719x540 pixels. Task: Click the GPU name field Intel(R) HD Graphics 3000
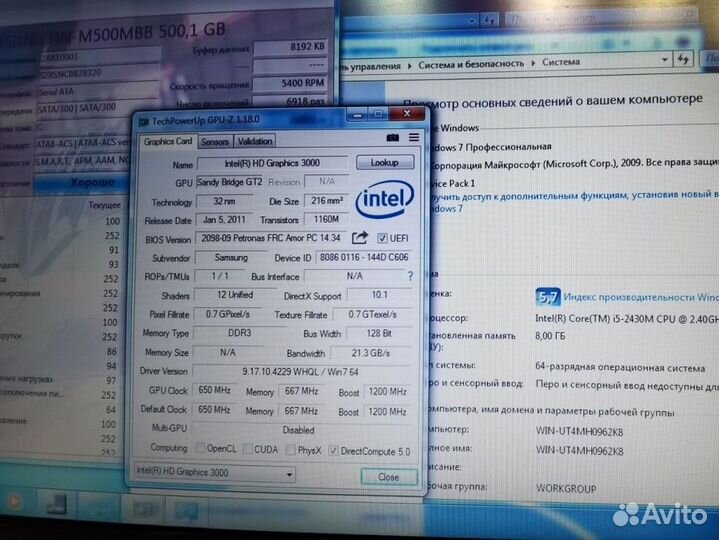click(272, 163)
